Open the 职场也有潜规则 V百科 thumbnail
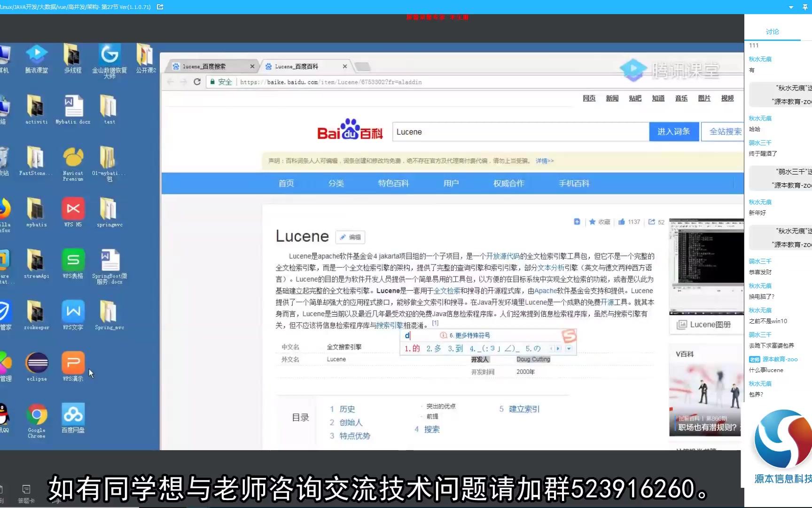 [x=706, y=399]
